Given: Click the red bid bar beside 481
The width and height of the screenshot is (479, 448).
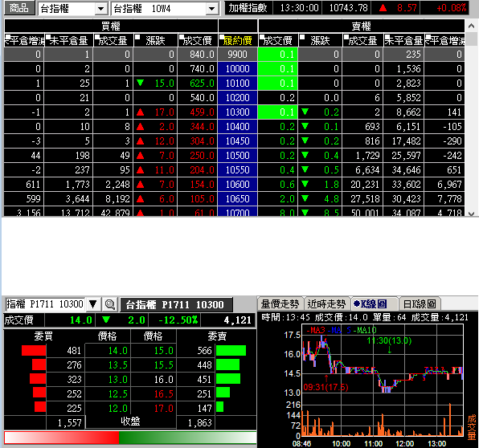Looking at the screenshot, I should pyautogui.click(x=34, y=350).
